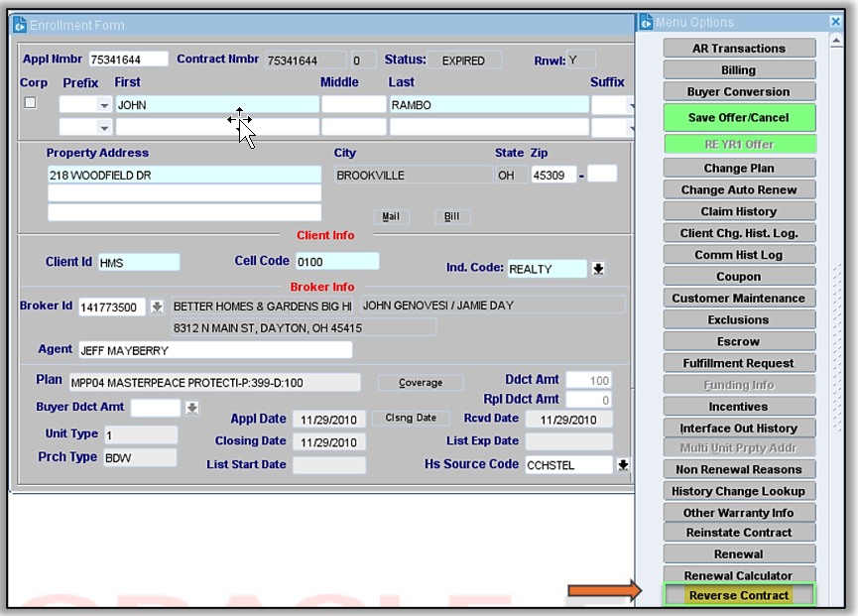
Task: Close the Menu Options panel
Action: coord(835,22)
